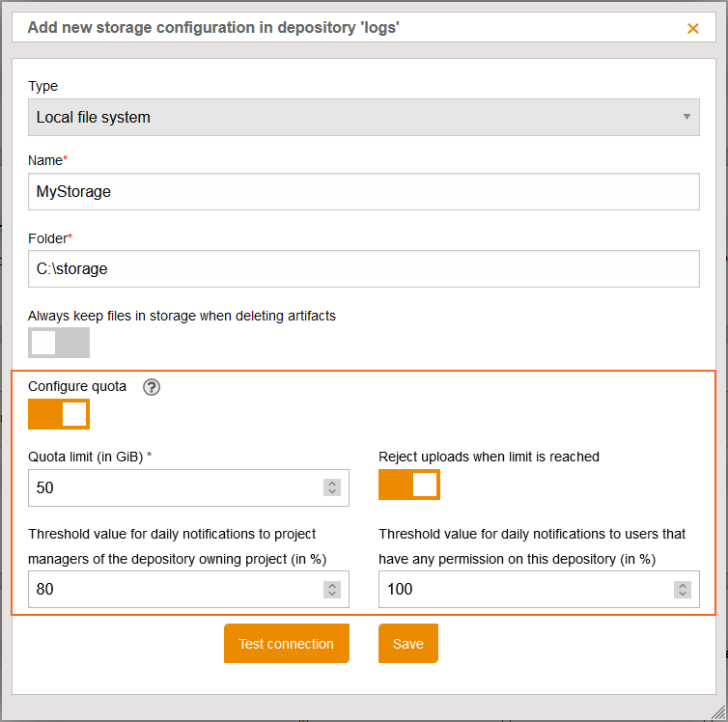
Task: Click the users threshold field showing 100
Action: pos(539,590)
